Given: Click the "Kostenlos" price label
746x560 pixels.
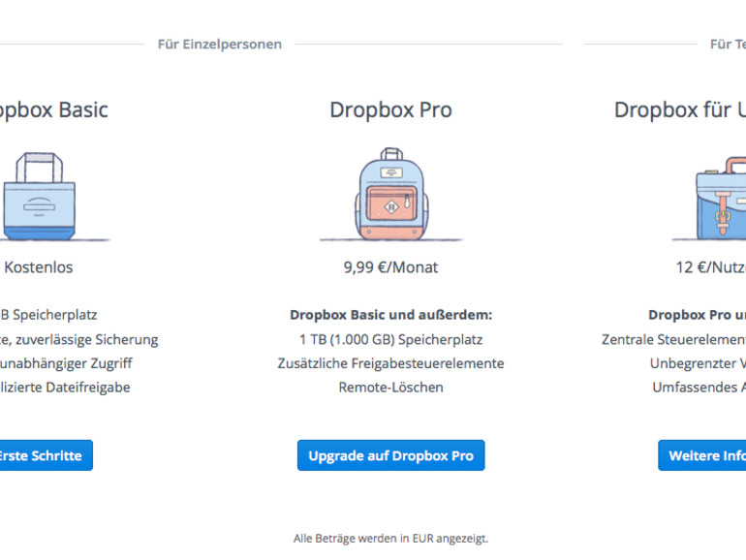Looking at the screenshot, I should point(39,267).
